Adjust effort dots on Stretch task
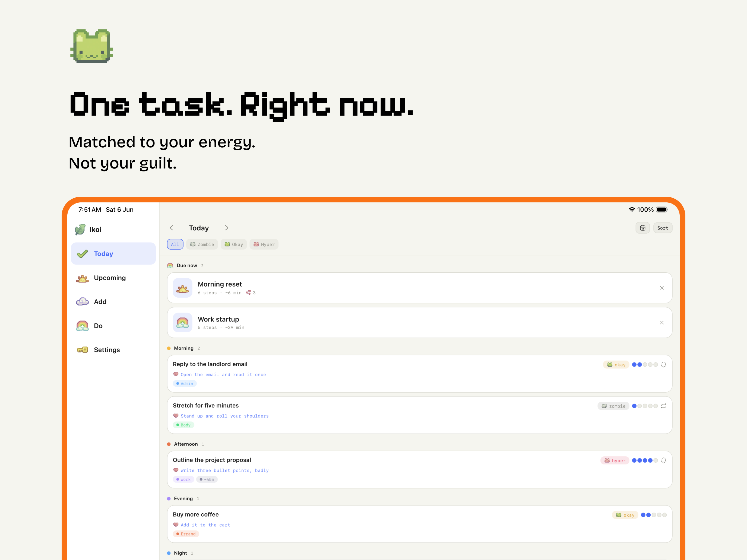The image size is (747, 560). point(645,406)
